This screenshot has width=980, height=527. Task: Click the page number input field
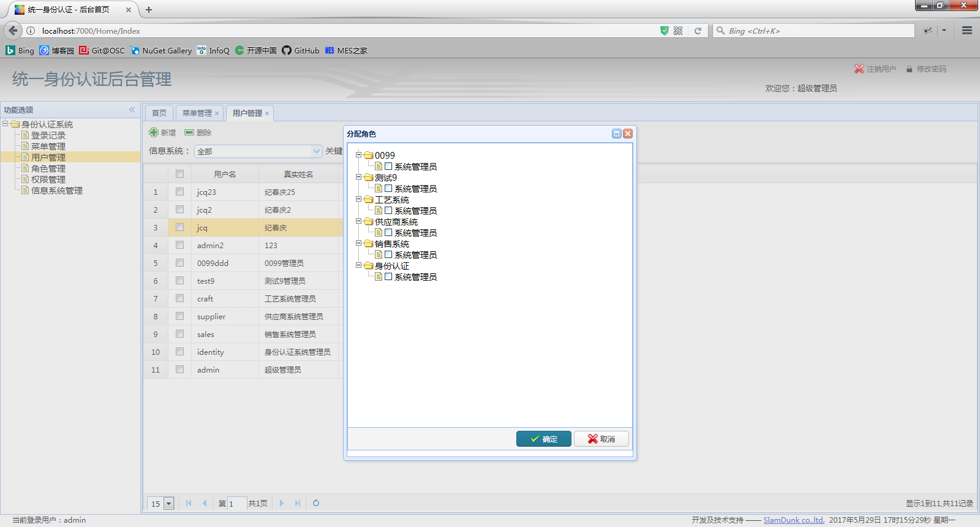point(238,504)
